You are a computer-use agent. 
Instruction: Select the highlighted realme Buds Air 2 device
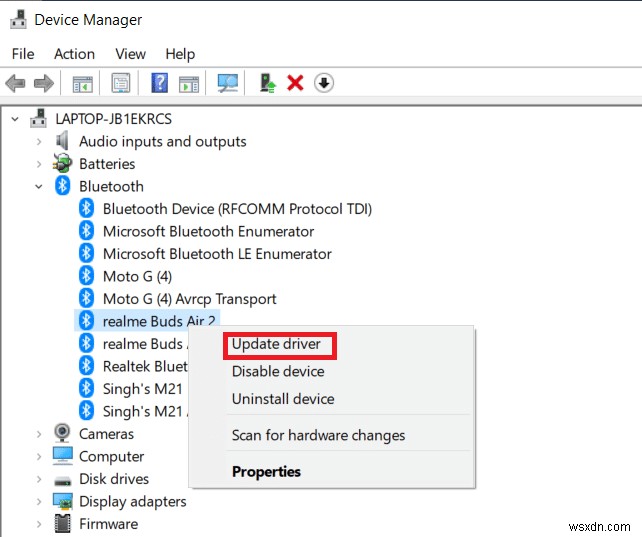(159, 321)
